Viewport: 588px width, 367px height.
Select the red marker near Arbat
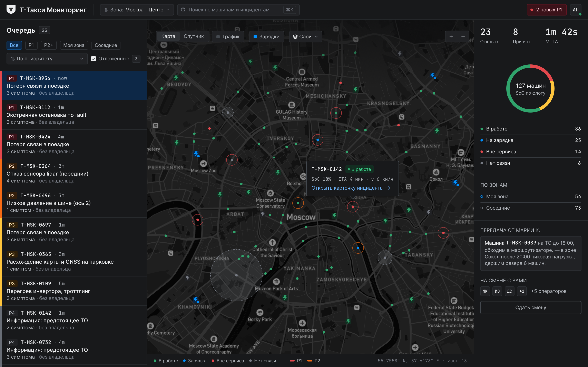pos(198,220)
